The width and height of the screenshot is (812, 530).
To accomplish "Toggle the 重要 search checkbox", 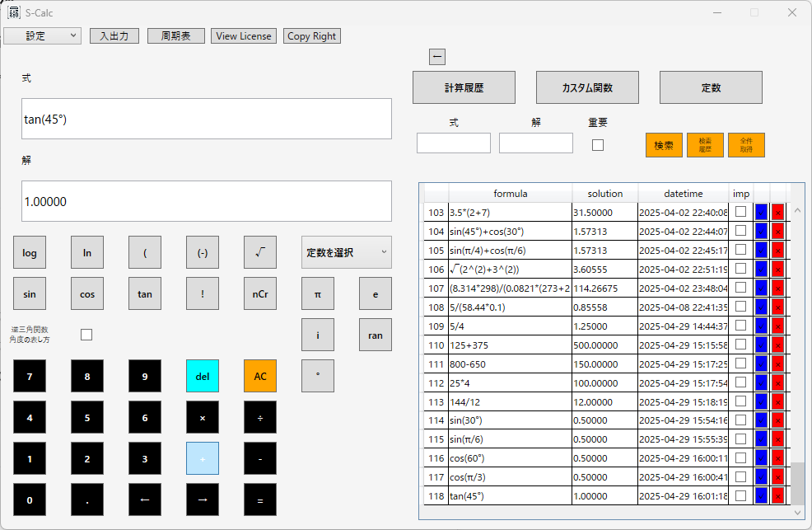I will (x=598, y=145).
